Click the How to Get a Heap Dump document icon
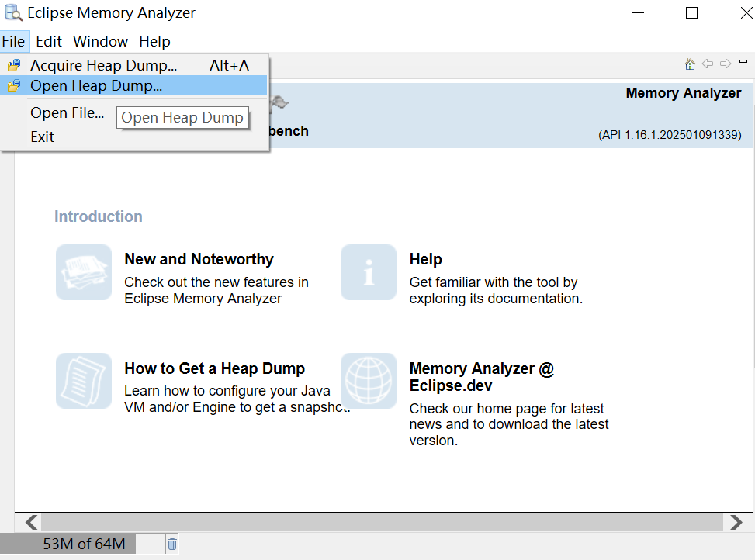This screenshot has height=560, width=755. click(84, 381)
